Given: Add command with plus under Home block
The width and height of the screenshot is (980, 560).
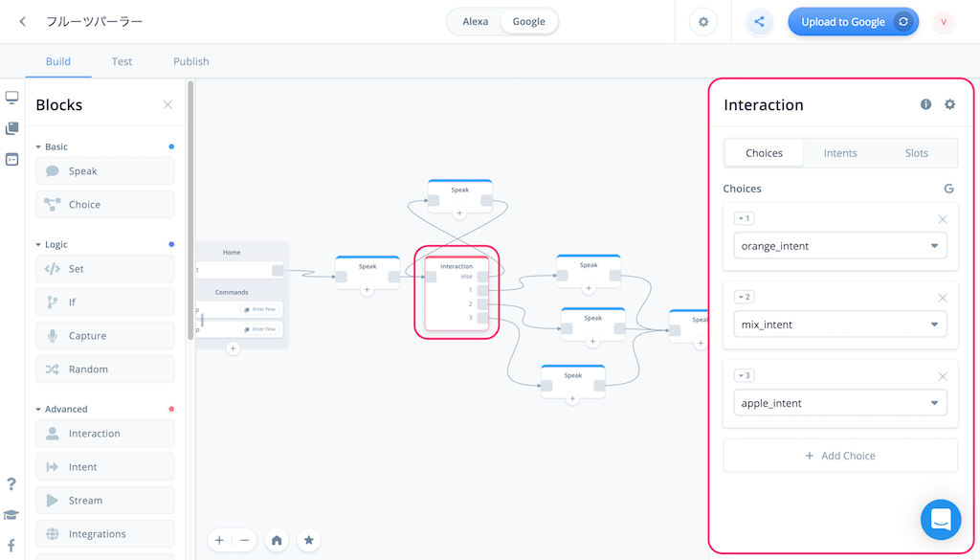Looking at the screenshot, I should [x=233, y=348].
